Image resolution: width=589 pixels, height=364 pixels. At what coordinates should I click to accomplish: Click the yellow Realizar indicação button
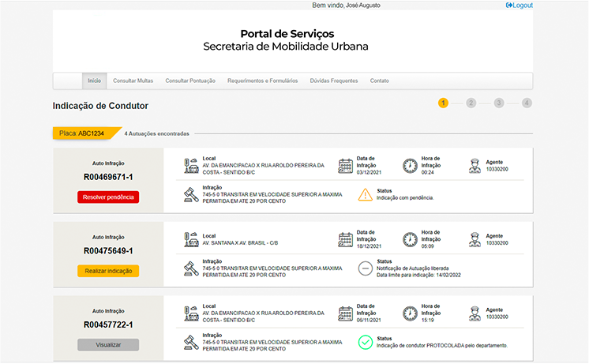108,271
